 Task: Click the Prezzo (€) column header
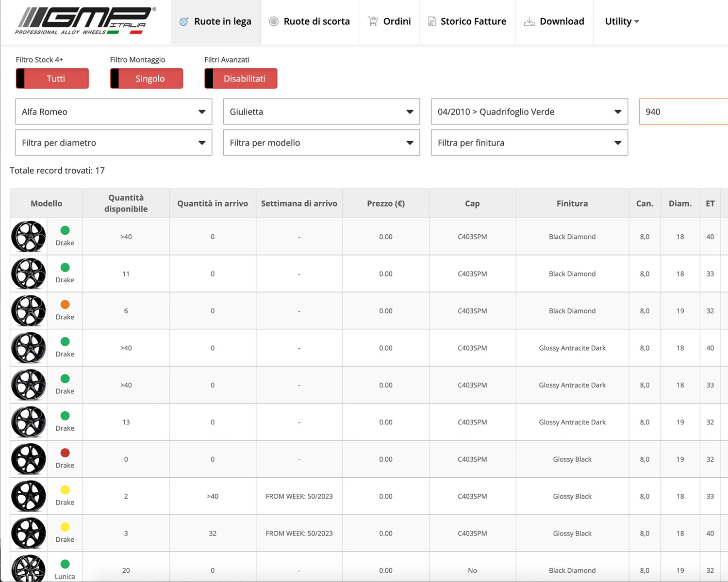(385, 203)
